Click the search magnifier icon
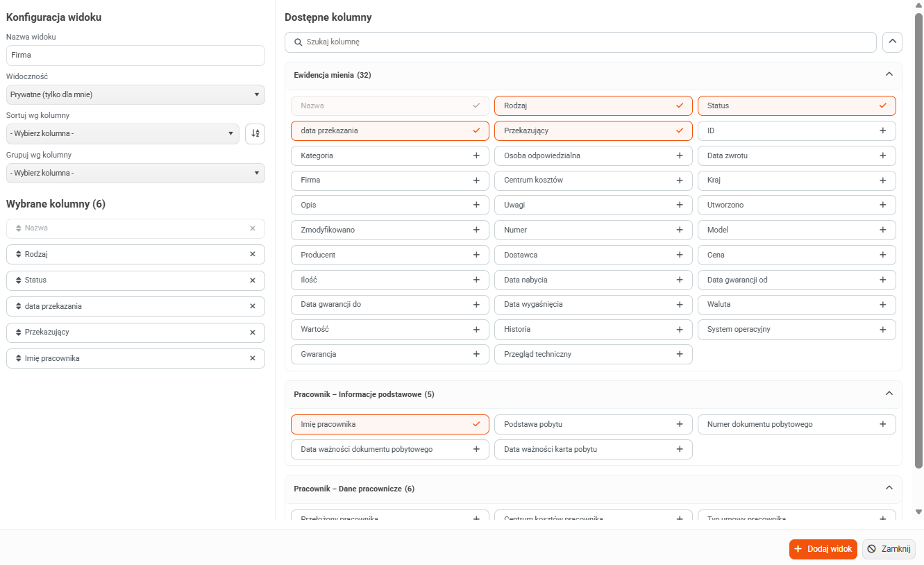This screenshot has height=565, width=924. pyautogui.click(x=299, y=42)
